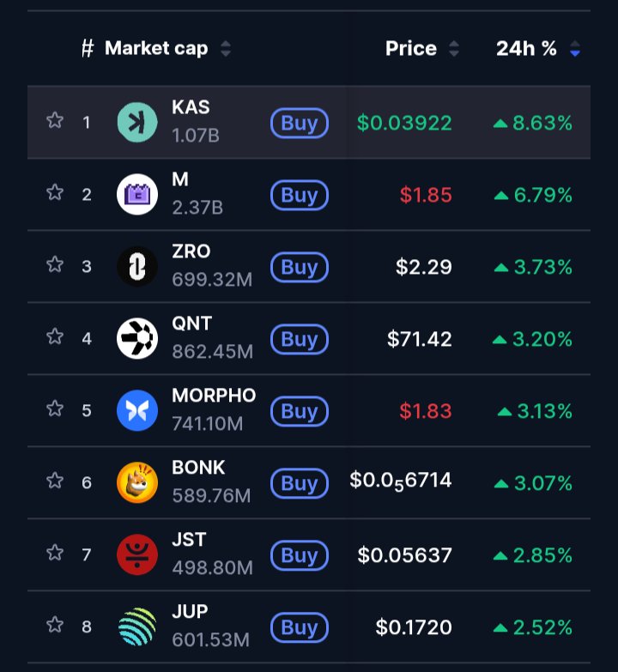Select the ZRO coin icon
Image resolution: width=618 pixels, height=672 pixels.
(x=137, y=266)
